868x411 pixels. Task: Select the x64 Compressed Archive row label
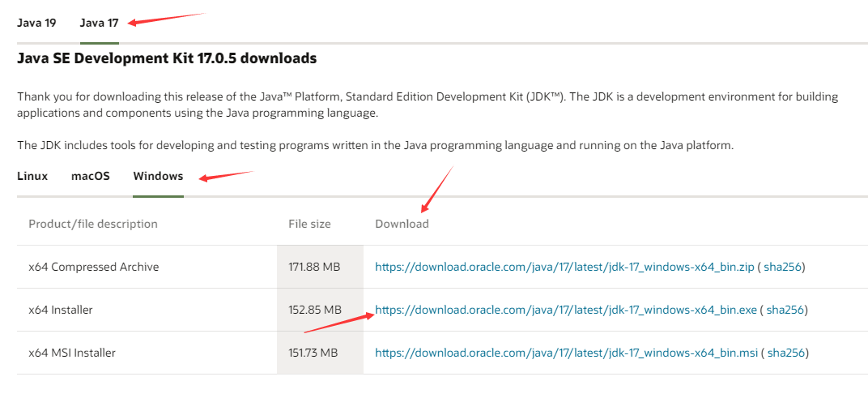[94, 267]
